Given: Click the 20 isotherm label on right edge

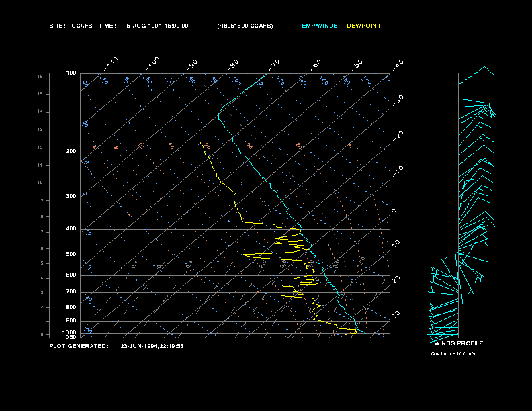Looking at the screenshot, I should click(396, 279).
